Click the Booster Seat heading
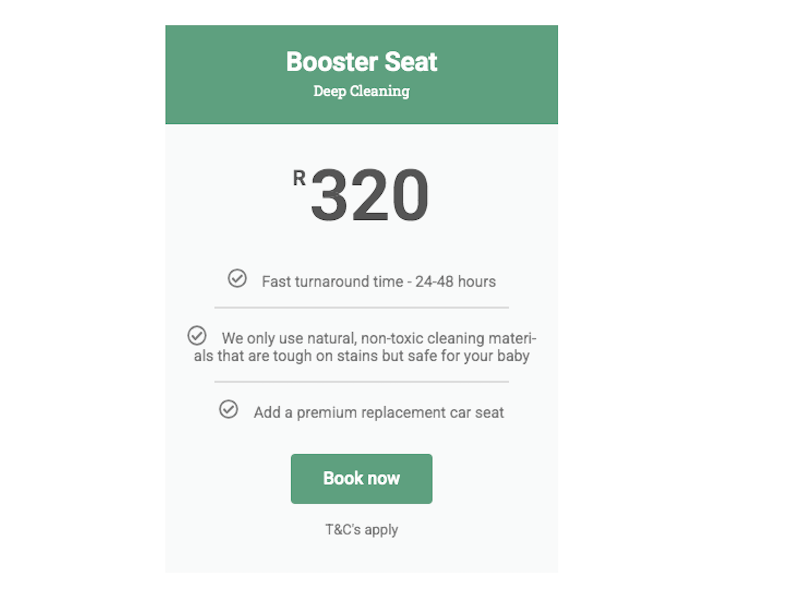Image resolution: width=806 pixels, height=600 pixels. tap(361, 62)
